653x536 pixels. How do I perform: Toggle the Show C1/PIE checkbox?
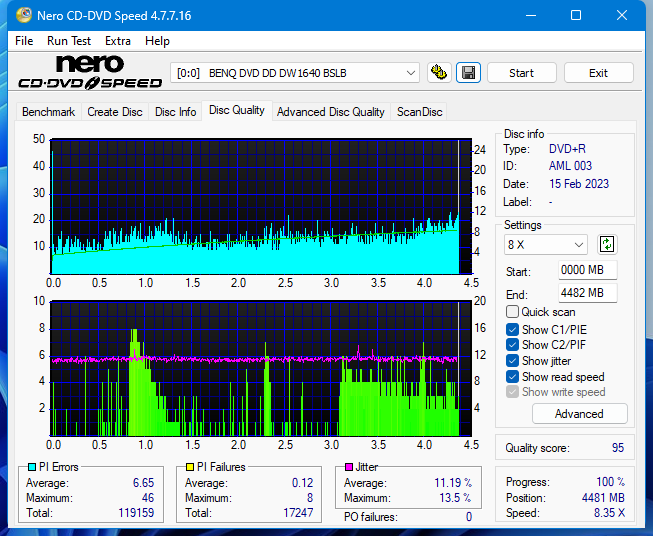(512, 329)
